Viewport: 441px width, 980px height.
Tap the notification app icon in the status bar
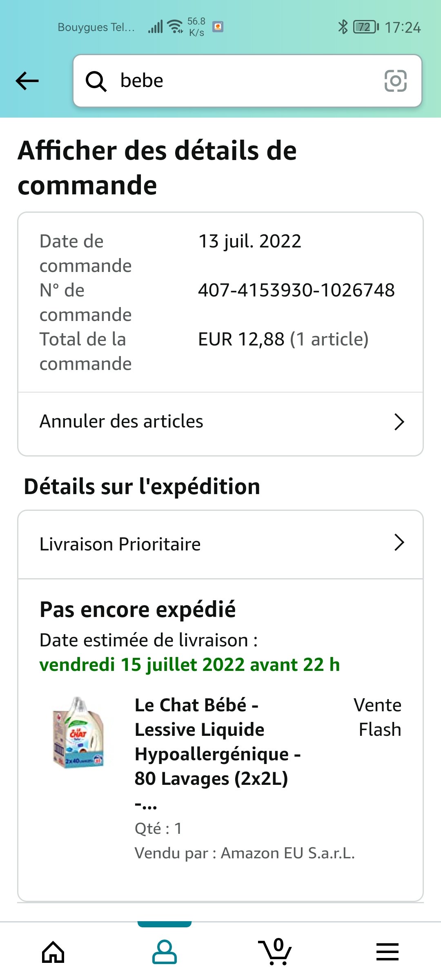218,27
